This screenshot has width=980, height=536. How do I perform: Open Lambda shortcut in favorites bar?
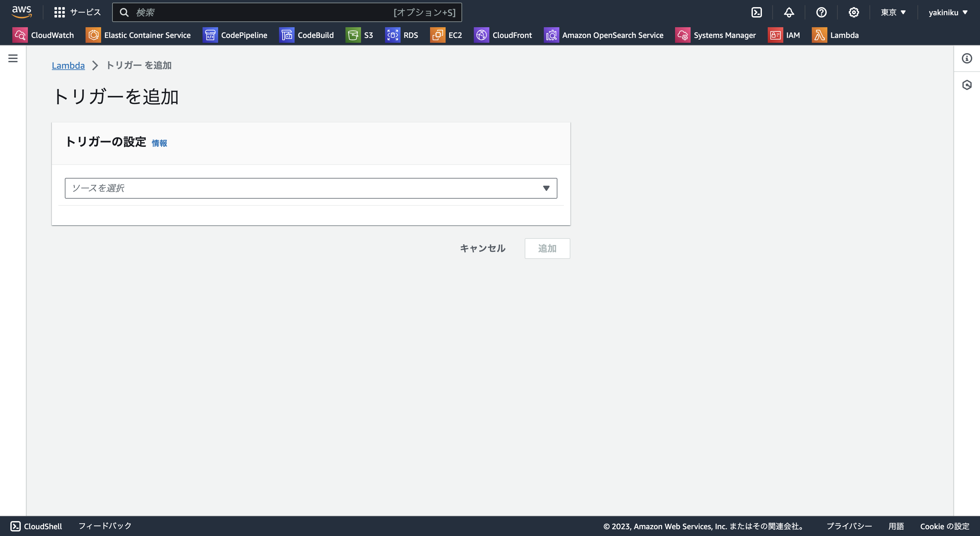pyautogui.click(x=835, y=35)
